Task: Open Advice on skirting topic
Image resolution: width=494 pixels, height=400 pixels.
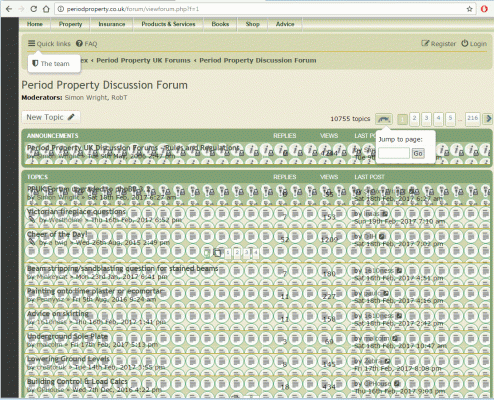Action: [x=58, y=314]
